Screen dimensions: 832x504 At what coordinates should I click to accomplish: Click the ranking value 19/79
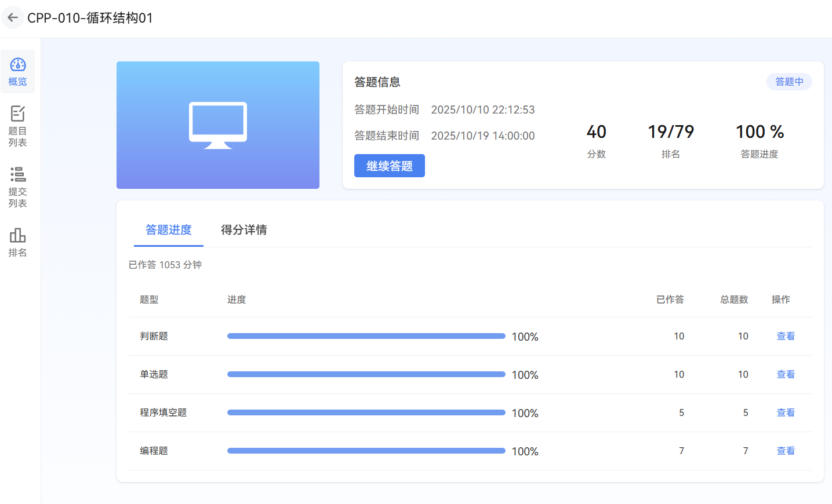coord(671,132)
